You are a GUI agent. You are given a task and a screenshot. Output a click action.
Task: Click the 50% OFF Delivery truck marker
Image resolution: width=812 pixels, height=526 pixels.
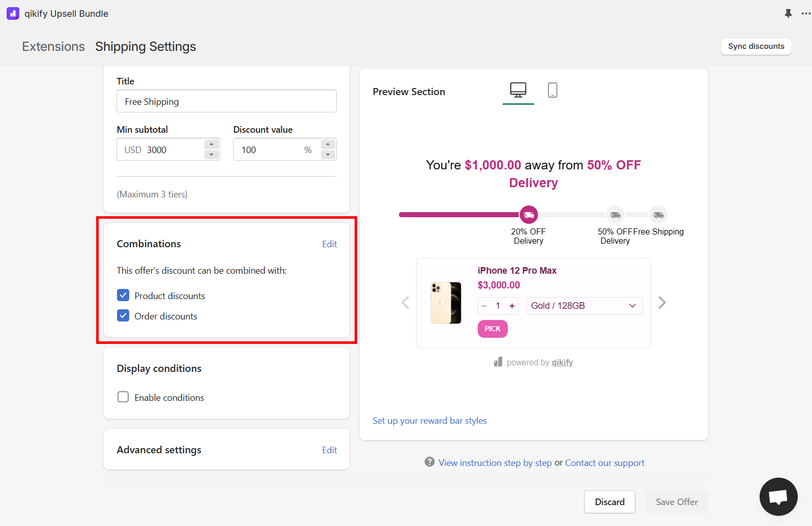tap(615, 215)
